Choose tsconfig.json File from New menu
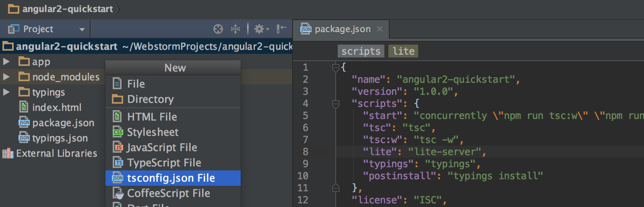Image resolution: width=644 pixels, height=207 pixels. 173,178
